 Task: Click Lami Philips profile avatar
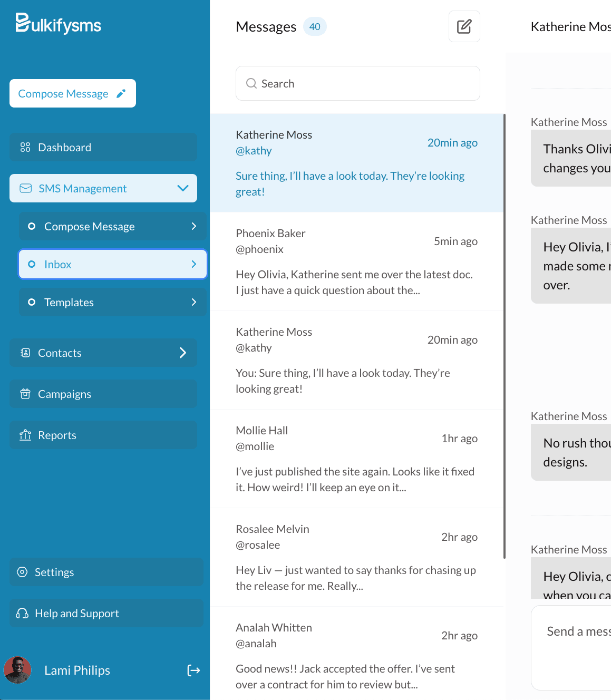click(x=17, y=670)
